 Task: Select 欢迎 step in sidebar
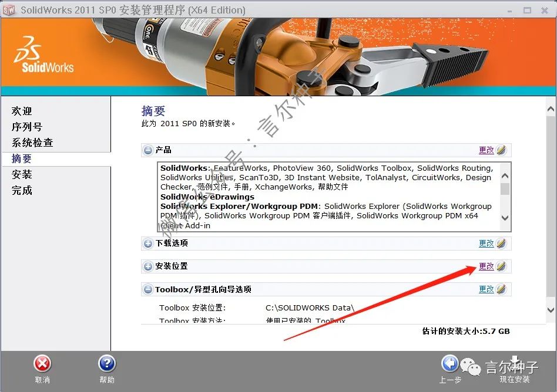click(x=22, y=111)
